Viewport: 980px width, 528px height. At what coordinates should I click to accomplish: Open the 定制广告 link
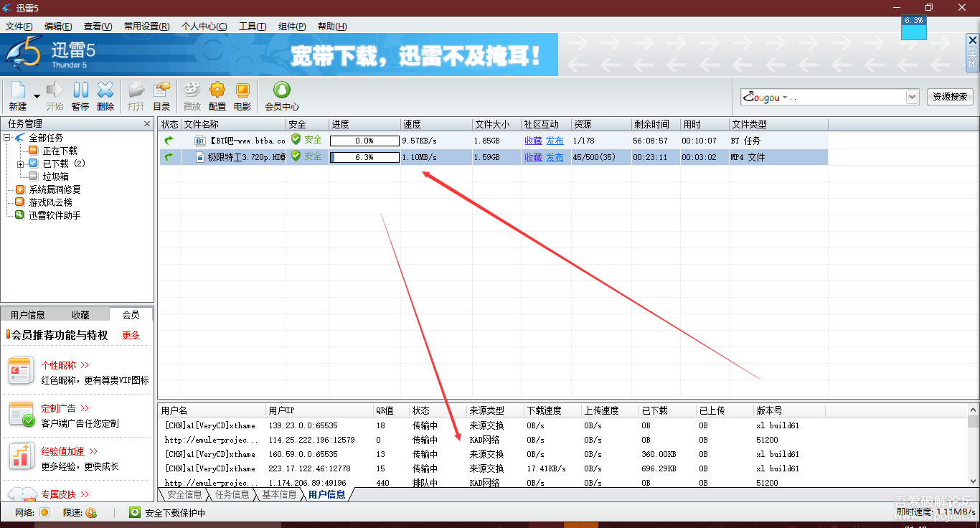pos(65,408)
